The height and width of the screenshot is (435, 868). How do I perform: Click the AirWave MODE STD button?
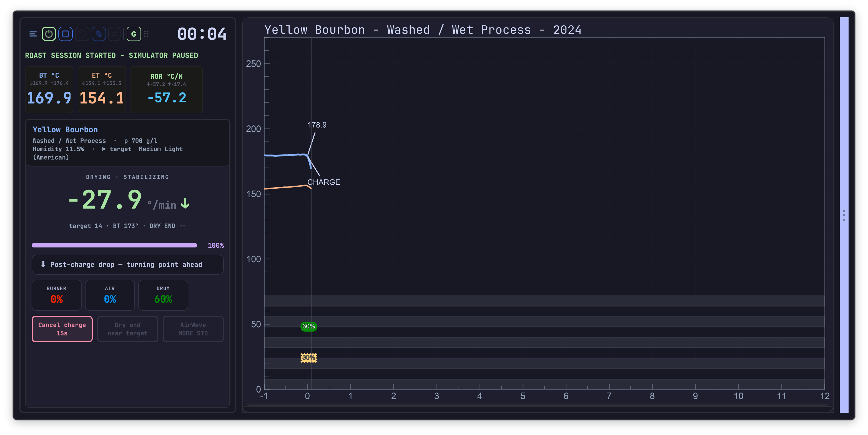coord(193,329)
